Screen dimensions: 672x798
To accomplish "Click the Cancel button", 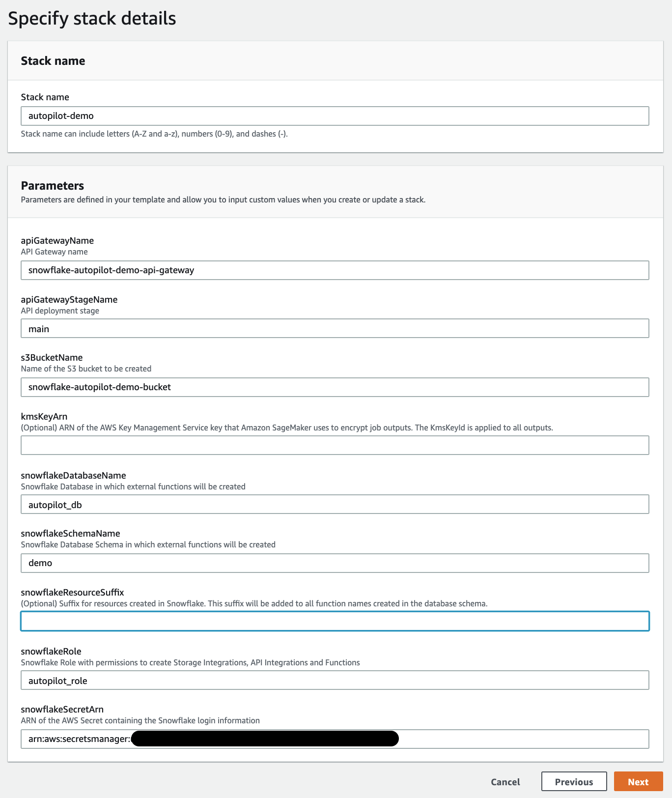I will click(x=504, y=781).
